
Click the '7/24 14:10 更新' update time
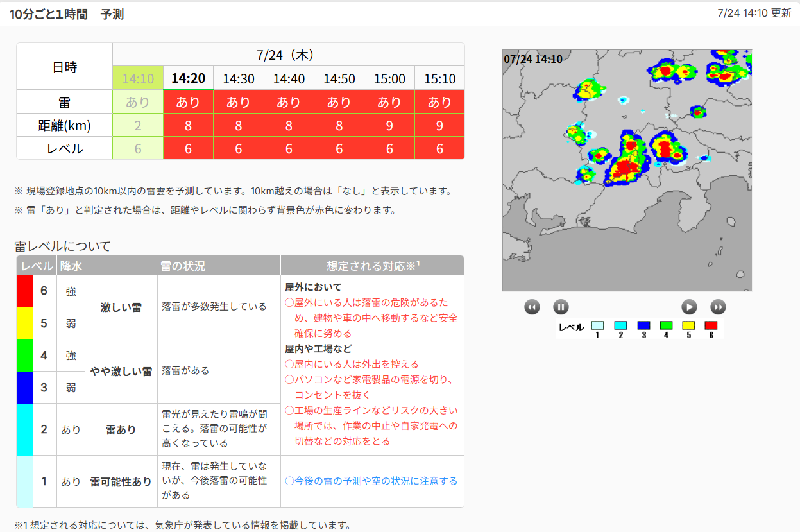755,13
